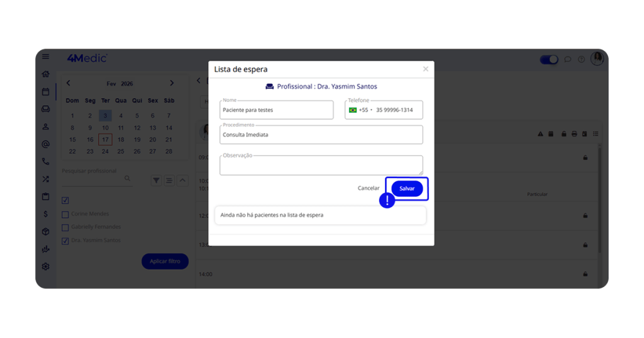The image size is (644, 338).
Task: Open the chat bubble icon in the header
Action: point(567,60)
